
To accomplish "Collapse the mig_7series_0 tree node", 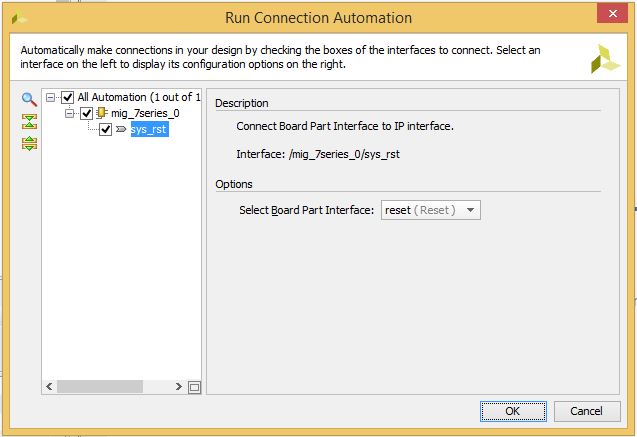I will [69, 113].
